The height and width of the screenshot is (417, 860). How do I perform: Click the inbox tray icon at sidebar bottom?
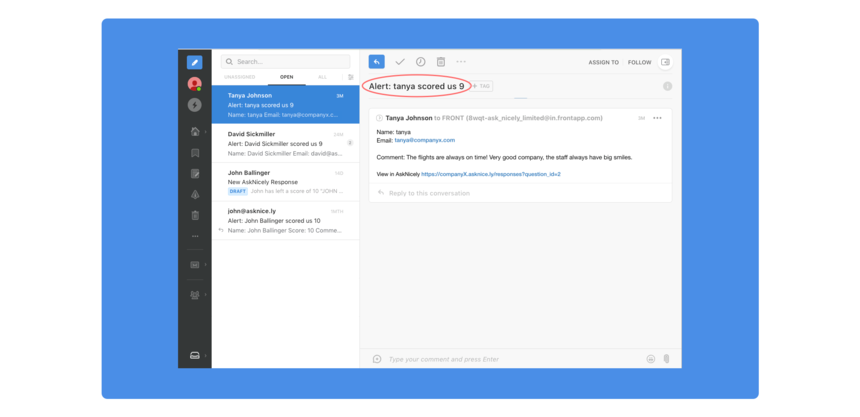coord(195,356)
